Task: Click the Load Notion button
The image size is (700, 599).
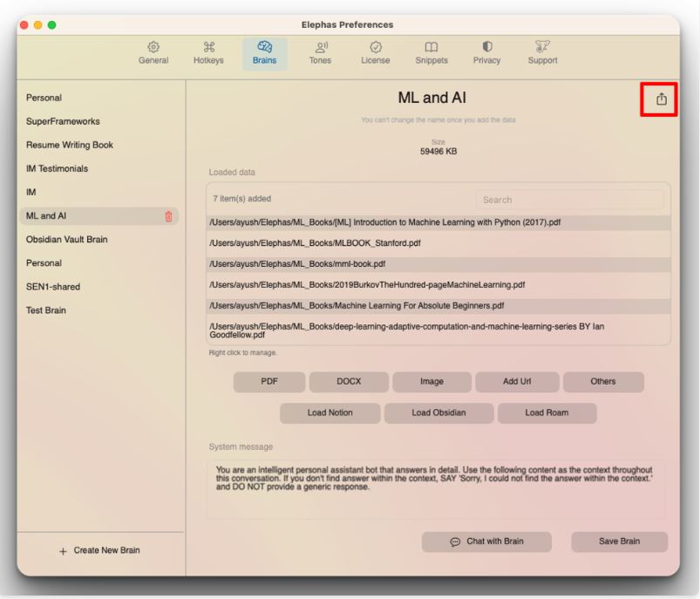Action: 330,413
